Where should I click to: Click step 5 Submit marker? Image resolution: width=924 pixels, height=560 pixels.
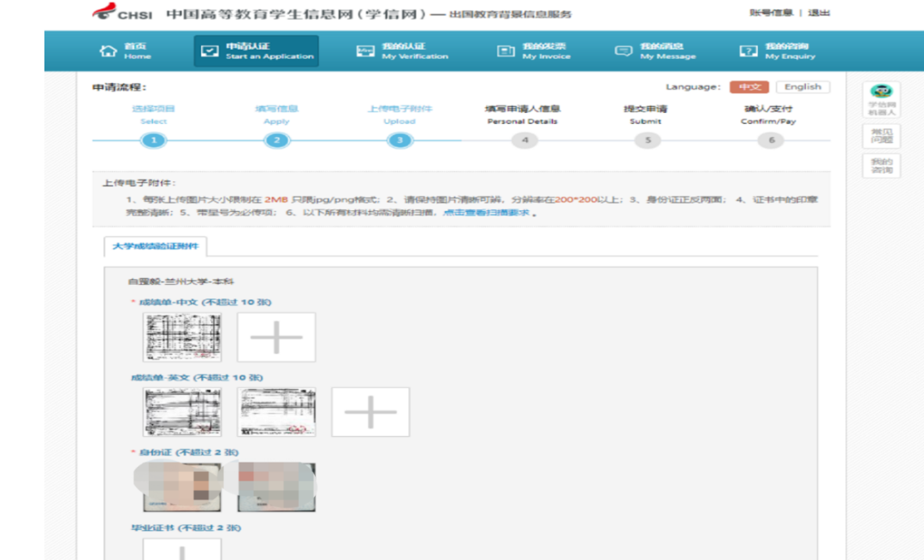[x=647, y=140]
